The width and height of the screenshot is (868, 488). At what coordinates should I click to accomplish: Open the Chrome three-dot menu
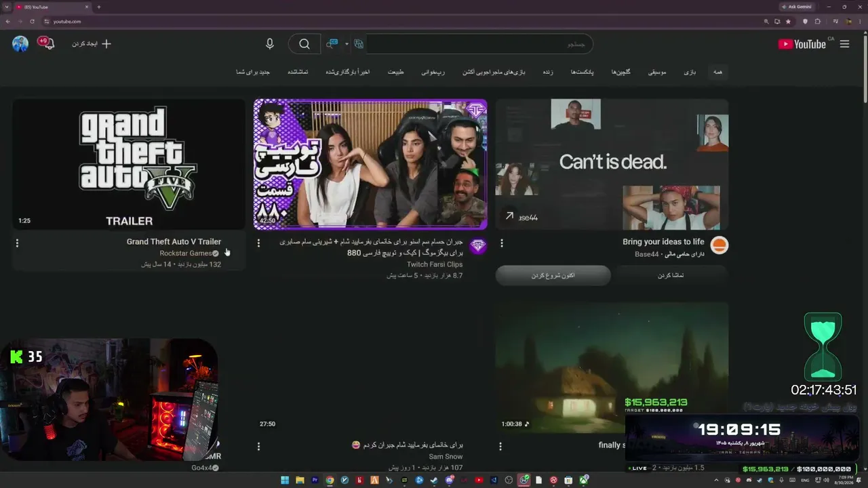click(861, 21)
